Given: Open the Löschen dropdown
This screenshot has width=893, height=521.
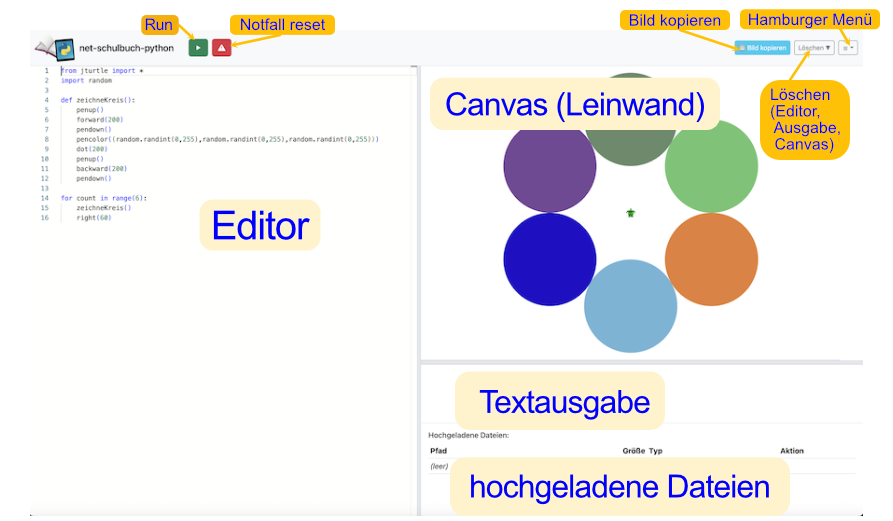Looking at the screenshot, I should pos(814,48).
